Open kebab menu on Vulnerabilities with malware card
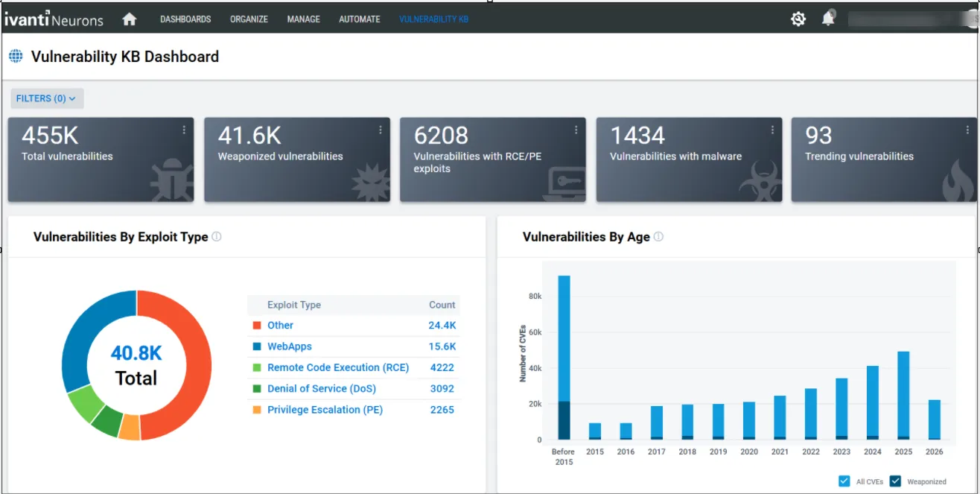Image resolution: width=980 pixels, height=494 pixels. tap(772, 130)
